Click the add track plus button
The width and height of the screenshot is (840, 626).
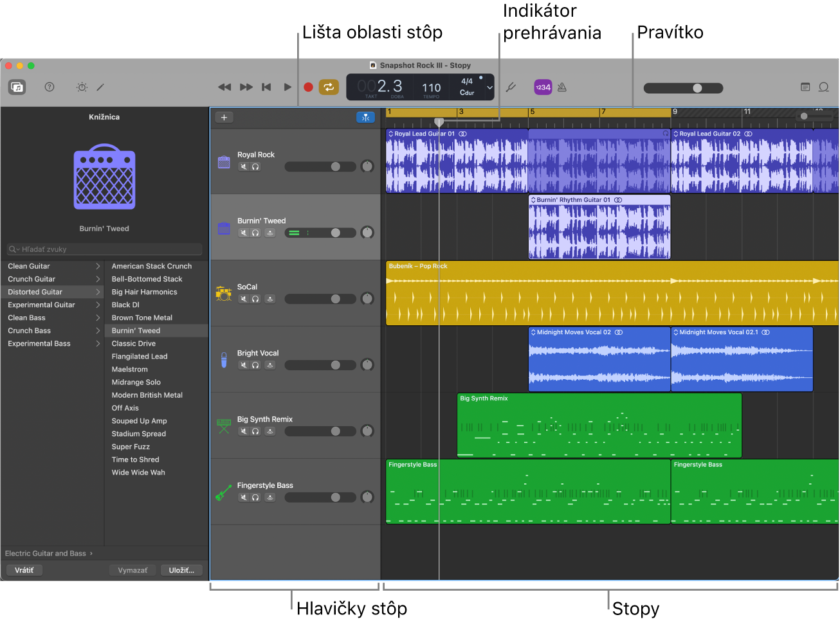pyautogui.click(x=224, y=118)
